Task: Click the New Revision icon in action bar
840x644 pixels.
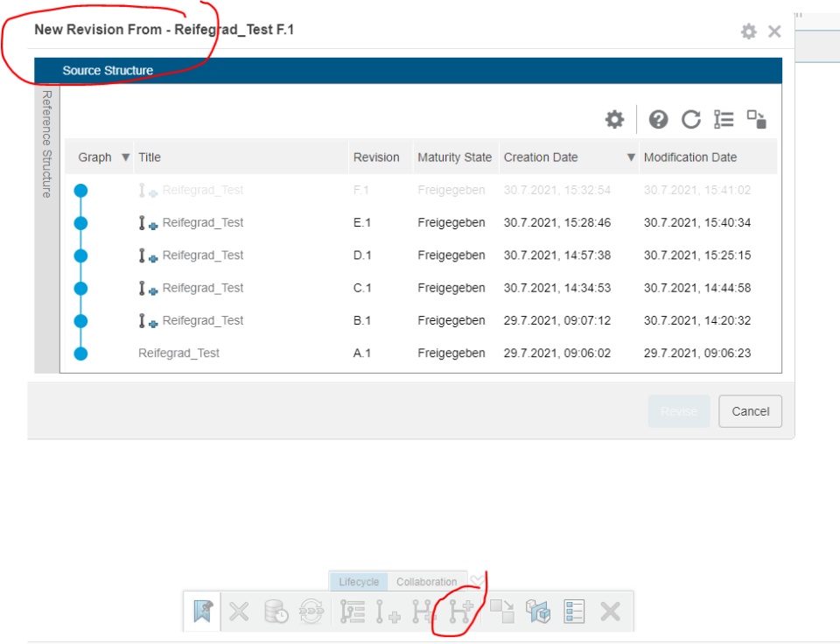Action: tap(388, 612)
